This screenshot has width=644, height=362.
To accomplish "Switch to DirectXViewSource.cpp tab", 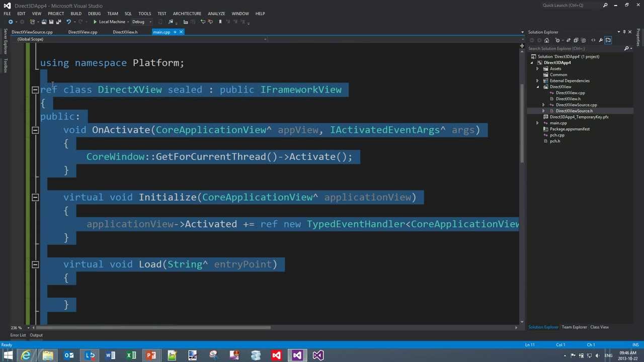I will [32, 32].
